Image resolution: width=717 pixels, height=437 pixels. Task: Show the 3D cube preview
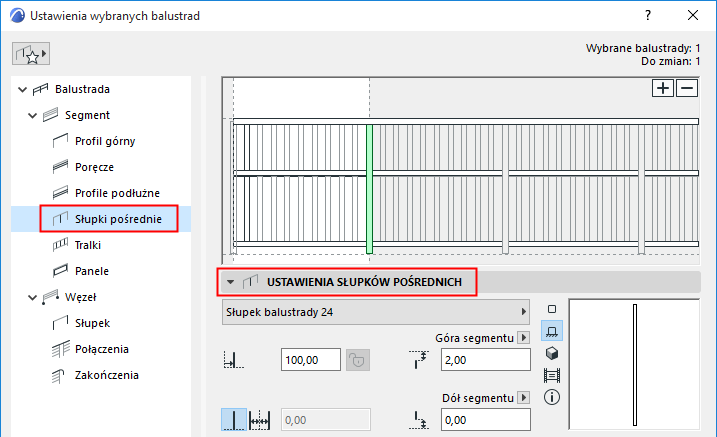point(552,353)
